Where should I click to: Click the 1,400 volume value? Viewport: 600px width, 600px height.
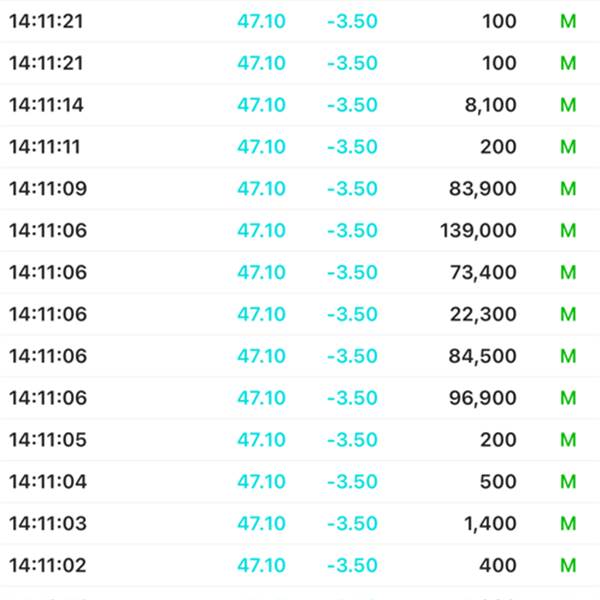[x=490, y=525]
